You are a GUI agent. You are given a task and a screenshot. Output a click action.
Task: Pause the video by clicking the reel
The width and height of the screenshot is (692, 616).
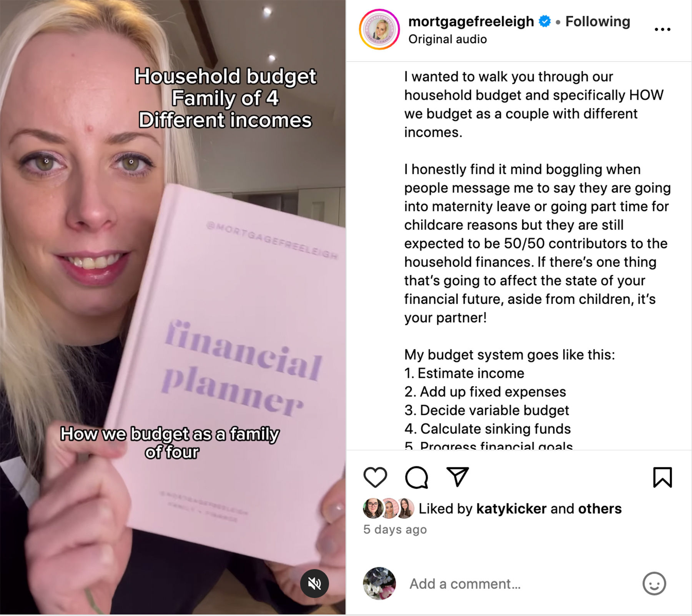[x=173, y=308]
